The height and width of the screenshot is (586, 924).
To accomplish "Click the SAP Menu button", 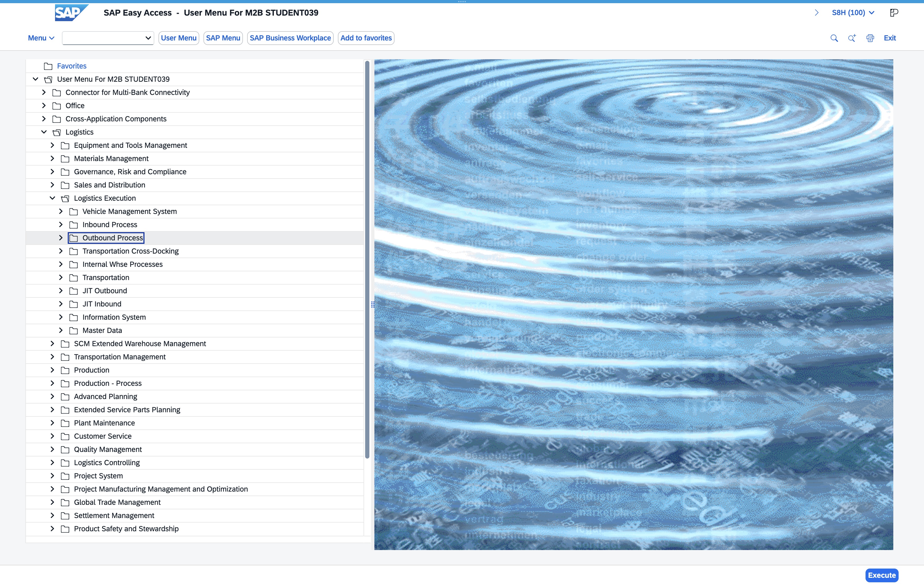I will [x=223, y=38].
